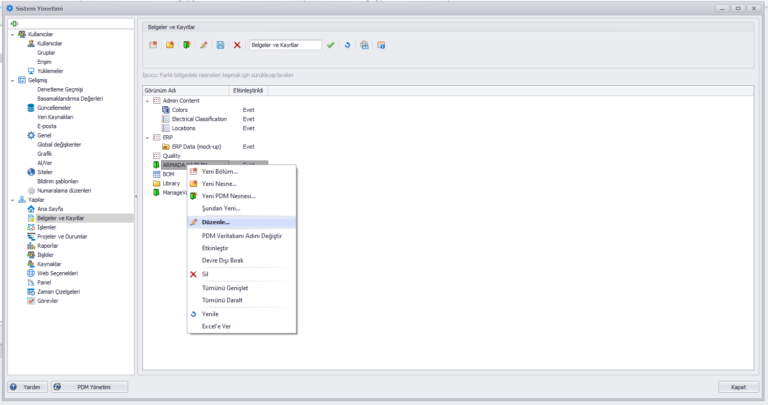Click the blue refresh arrow toolbar icon
The image size is (768, 405).
coord(347,45)
